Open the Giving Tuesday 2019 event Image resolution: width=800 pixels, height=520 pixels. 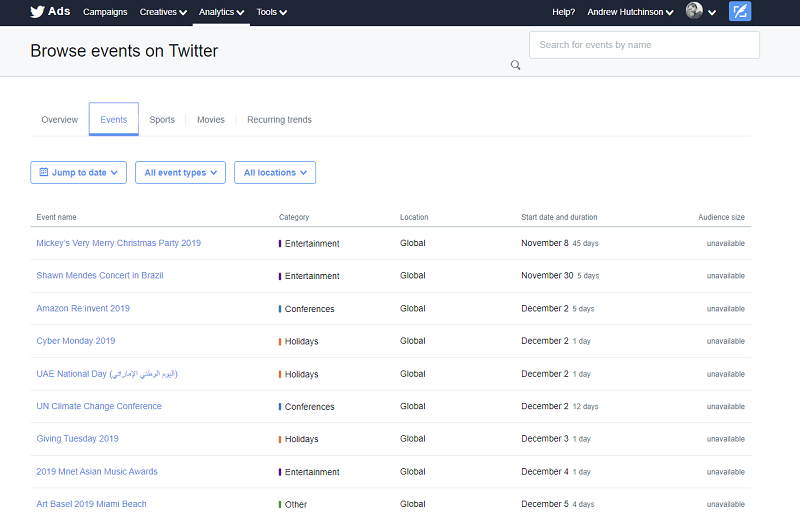pyautogui.click(x=78, y=439)
